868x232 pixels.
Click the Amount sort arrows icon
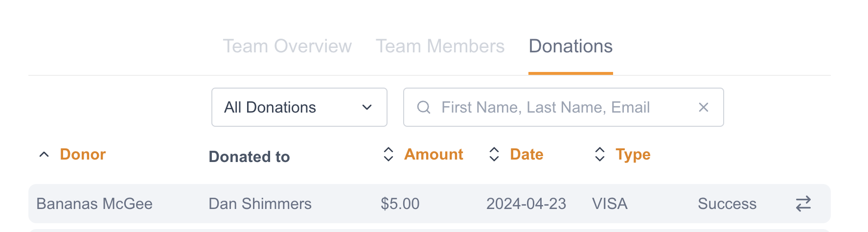(388, 155)
